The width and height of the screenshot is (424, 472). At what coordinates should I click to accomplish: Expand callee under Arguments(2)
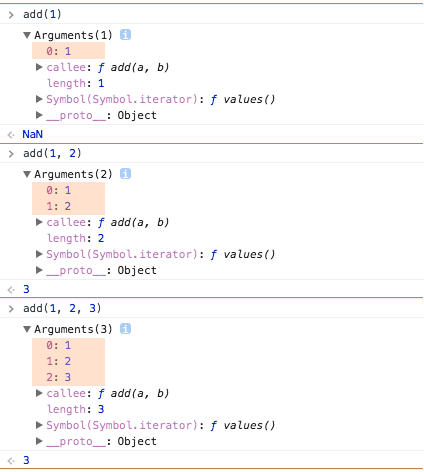[x=39, y=222]
